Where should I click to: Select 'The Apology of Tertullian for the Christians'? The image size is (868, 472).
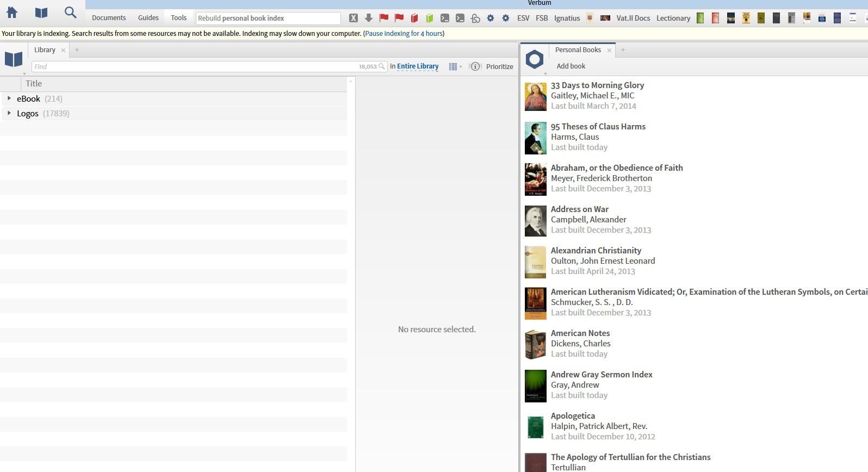point(630,457)
